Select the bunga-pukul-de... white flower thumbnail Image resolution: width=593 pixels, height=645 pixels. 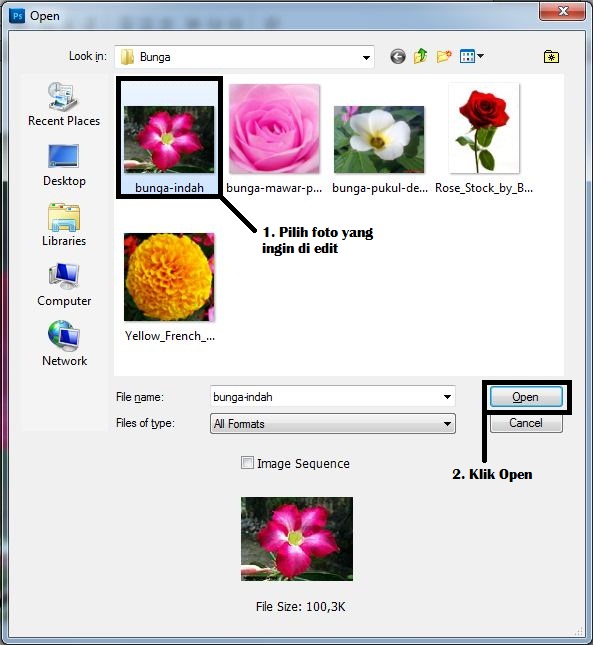(379, 139)
